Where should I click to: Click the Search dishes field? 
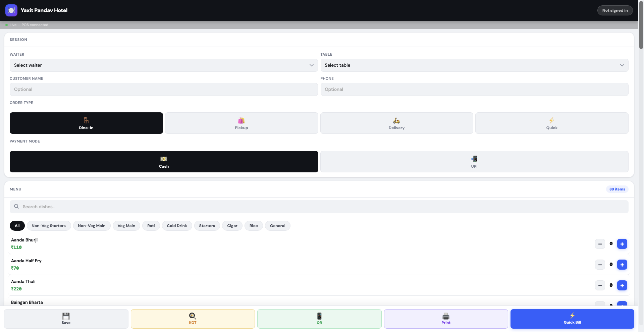click(319, 207)
